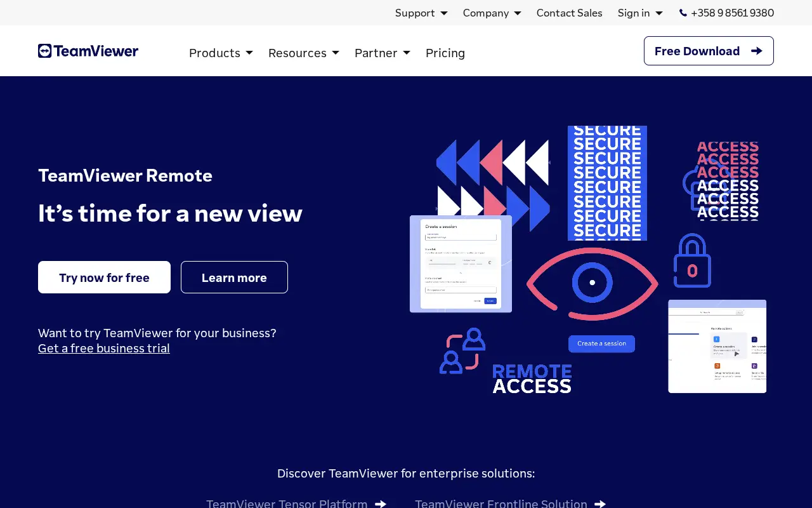Open the Products menu
Image resolution: width=812 pixels, height=508 pixels.
[x=221, y=53]
